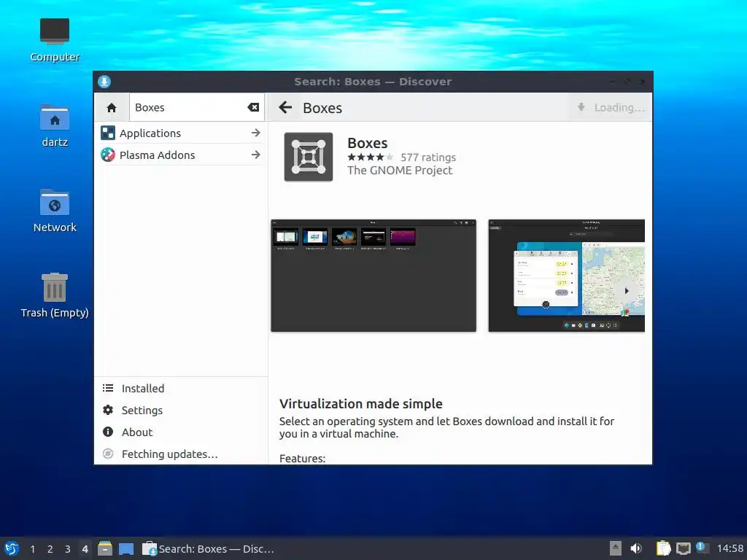Click the Loading install button
Image resolution: width=747 pixels, height=560 pixels.
point(611,108)
